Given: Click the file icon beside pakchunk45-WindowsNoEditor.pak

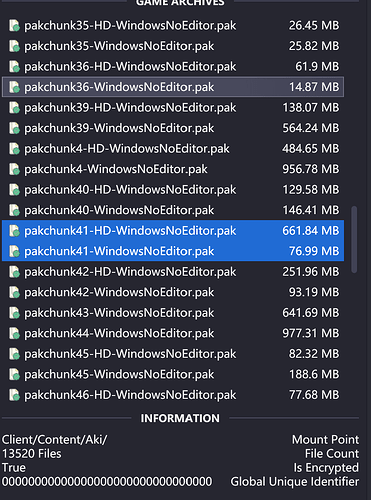Looking at the screenshot, I should pos(14,375).
